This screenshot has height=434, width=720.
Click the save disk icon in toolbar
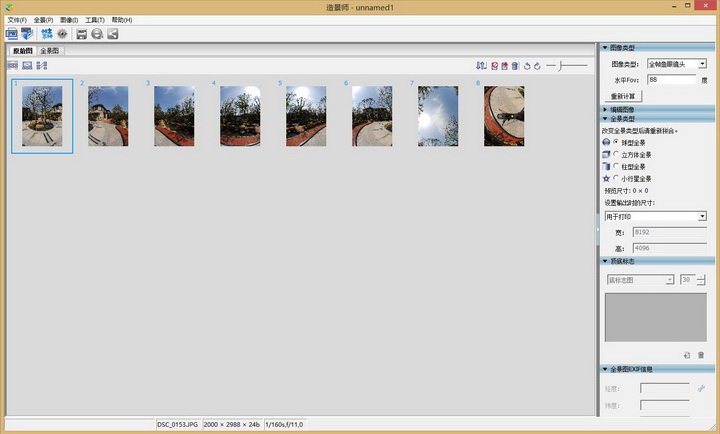click(82, 34)
